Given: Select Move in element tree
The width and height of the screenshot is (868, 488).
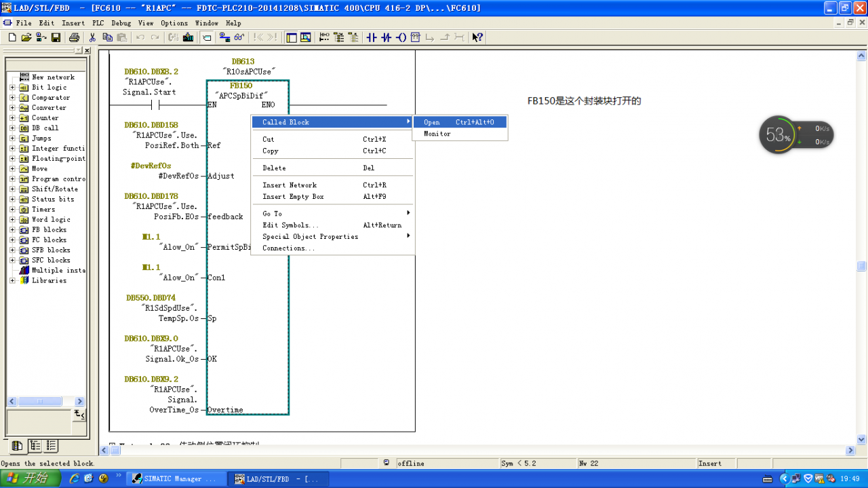Looking at the screenshot, I should (39, 168).
